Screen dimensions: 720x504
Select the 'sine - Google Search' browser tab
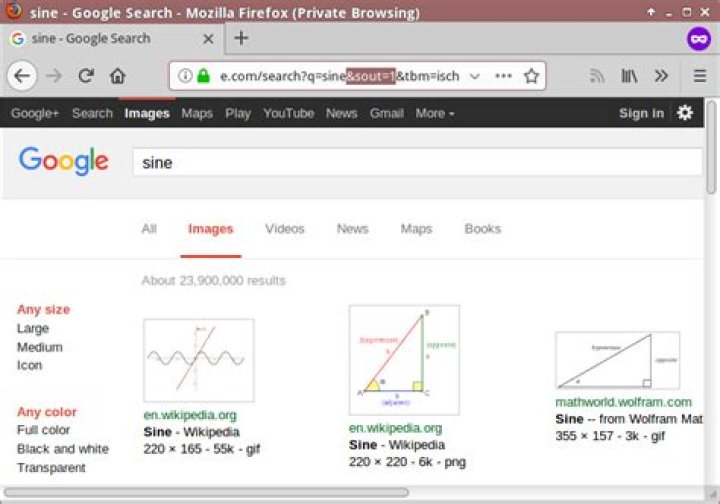pos(112,39)
